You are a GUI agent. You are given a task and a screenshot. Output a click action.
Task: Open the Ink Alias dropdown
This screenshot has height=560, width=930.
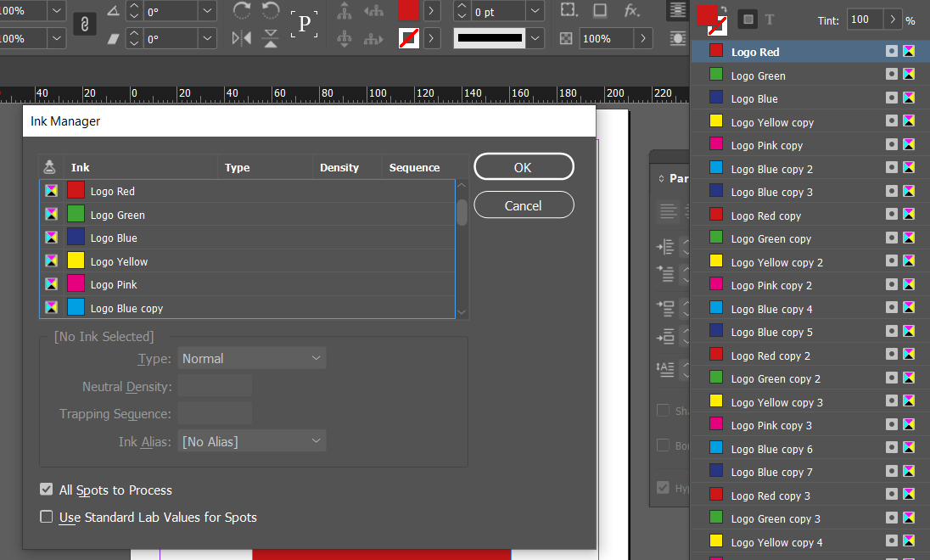(251, 440)
